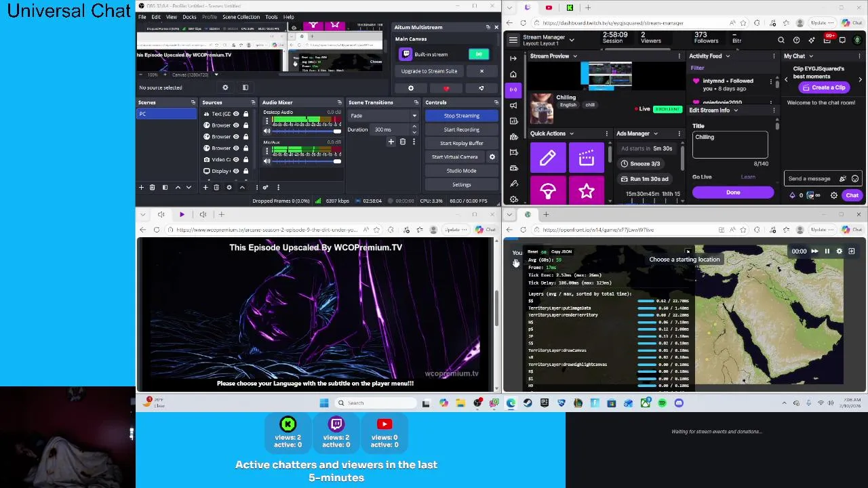Open the chat emote picker smiley icon

pos(855,178)
